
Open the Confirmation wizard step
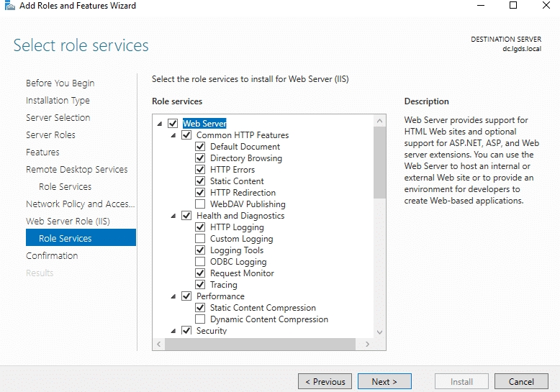(52, 256)
